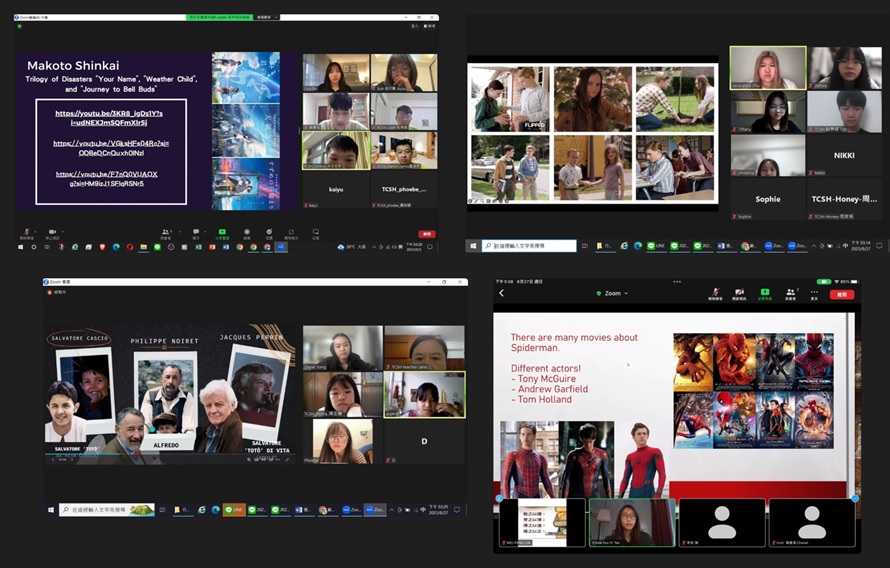Toggle the microphone in the Spiderman meeting top bar
The image size is (890, 568).
(715, 294)
